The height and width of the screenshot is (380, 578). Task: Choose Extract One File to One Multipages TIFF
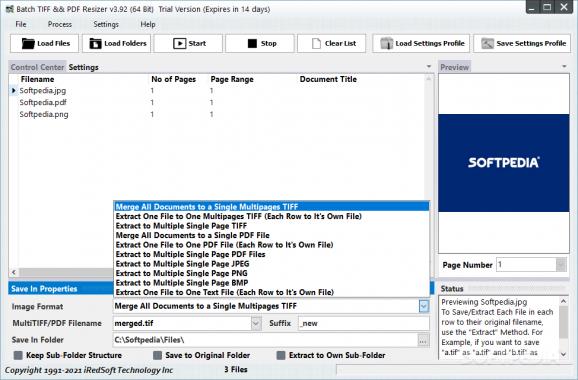pos(271,216)
